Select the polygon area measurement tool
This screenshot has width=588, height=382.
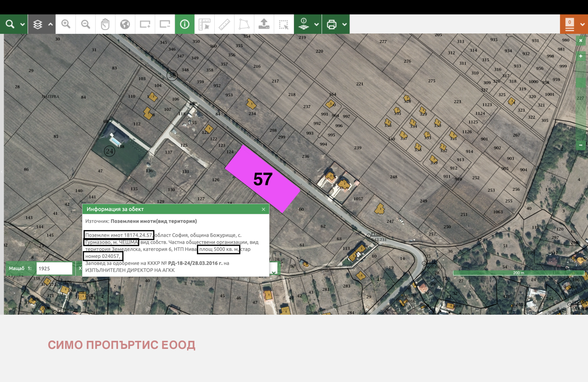[244, 24]
